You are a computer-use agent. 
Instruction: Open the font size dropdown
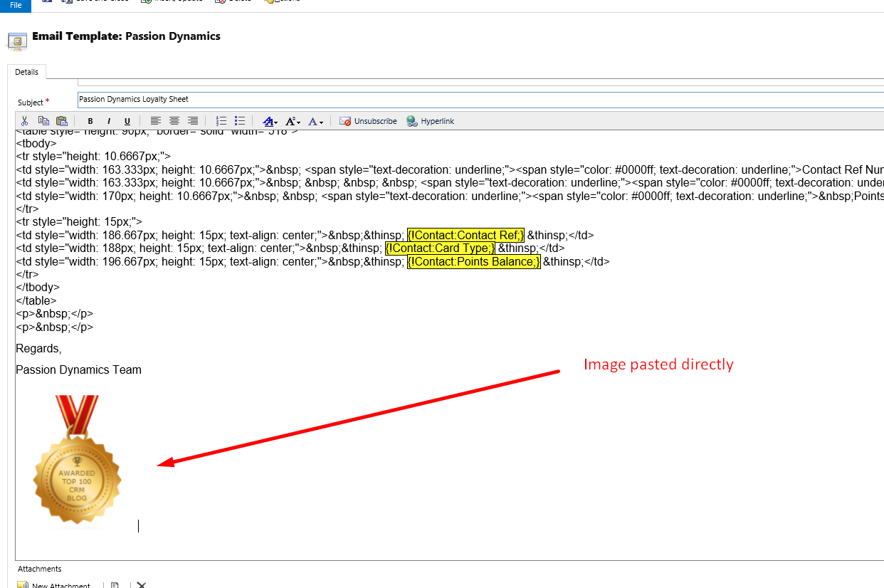coord(293,122)
